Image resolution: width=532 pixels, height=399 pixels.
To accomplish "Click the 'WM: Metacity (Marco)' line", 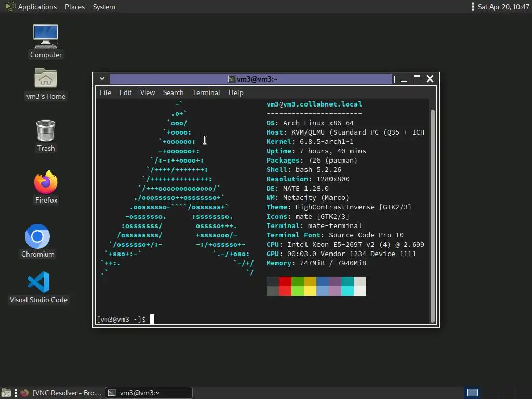I will click(x=308, y=197).
